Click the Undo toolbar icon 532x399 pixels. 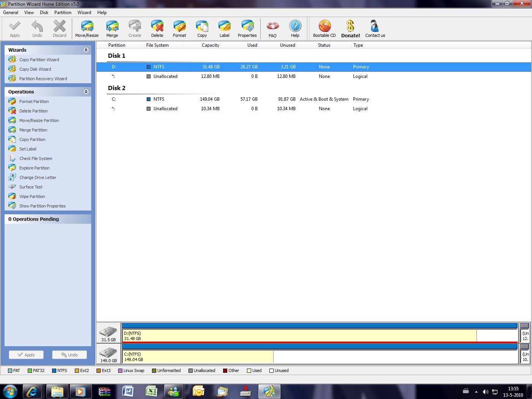pyautogui.click(x=37, y=29)
